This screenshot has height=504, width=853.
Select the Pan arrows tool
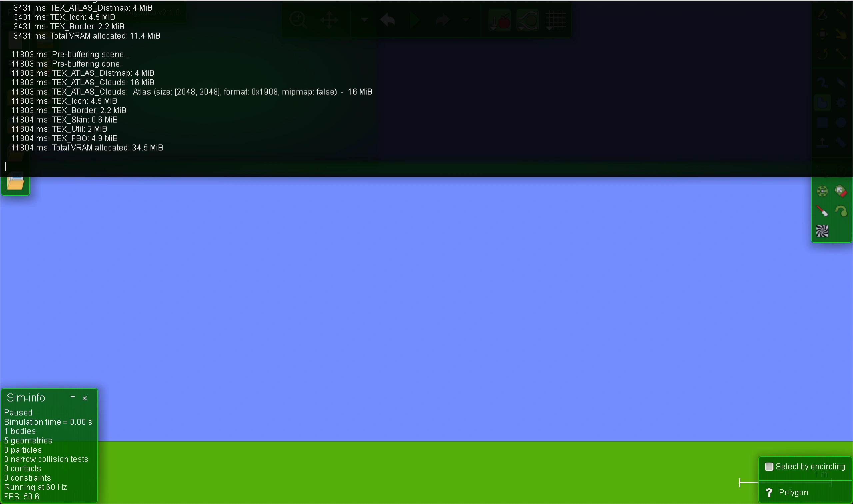click(329, 20)
